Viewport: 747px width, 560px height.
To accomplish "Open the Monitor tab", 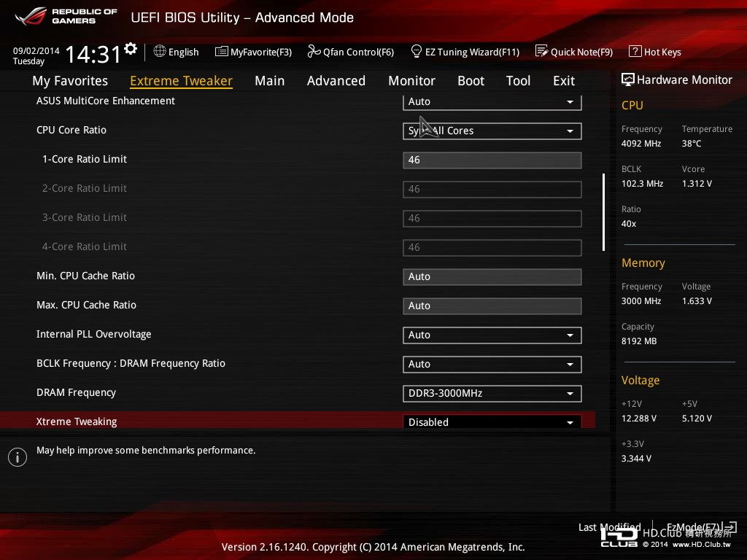I will [411, 81].
